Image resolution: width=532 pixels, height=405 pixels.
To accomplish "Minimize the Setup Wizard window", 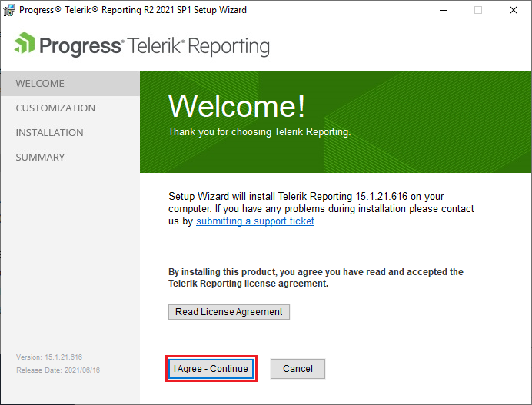I will 444,10.
